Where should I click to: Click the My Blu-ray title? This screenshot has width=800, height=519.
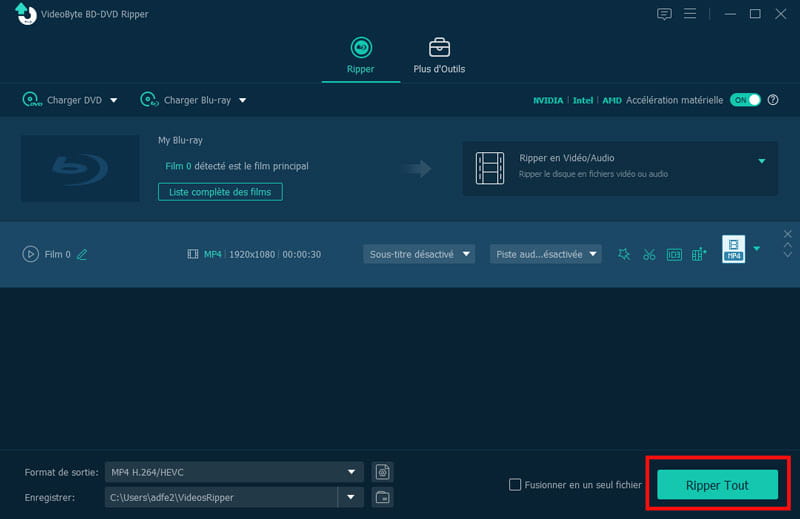click(180, 140)
